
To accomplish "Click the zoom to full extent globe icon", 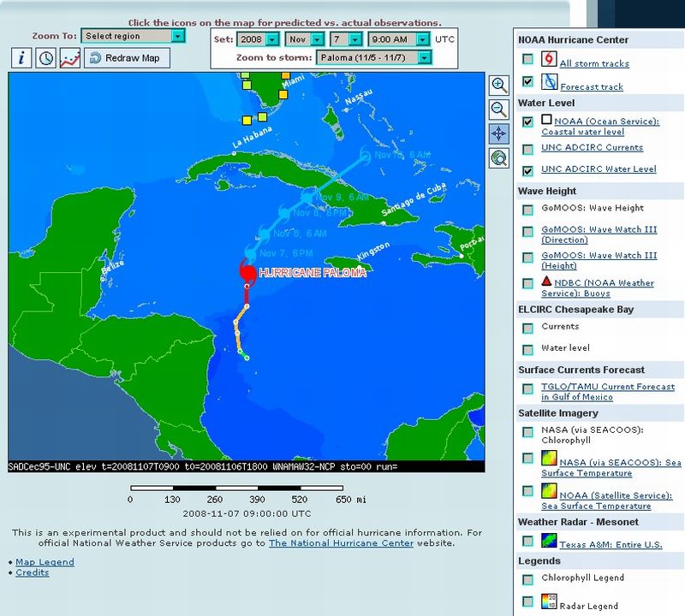I will 499,158.
